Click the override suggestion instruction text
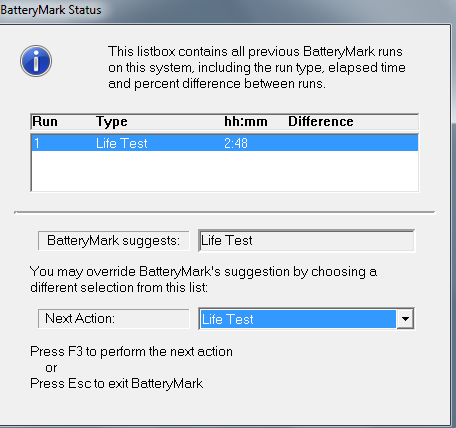456x428 pixels. point(203,279)
